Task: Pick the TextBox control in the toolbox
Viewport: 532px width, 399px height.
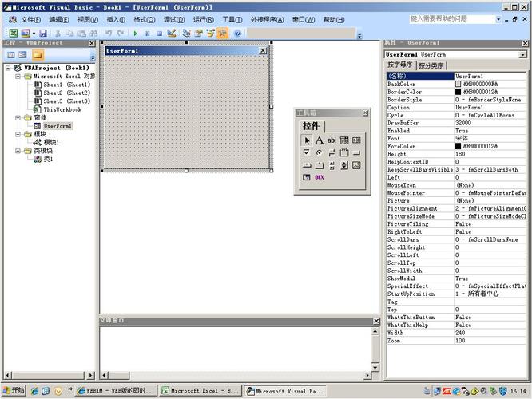Action: pyautogui.click(x=332, y=140)
